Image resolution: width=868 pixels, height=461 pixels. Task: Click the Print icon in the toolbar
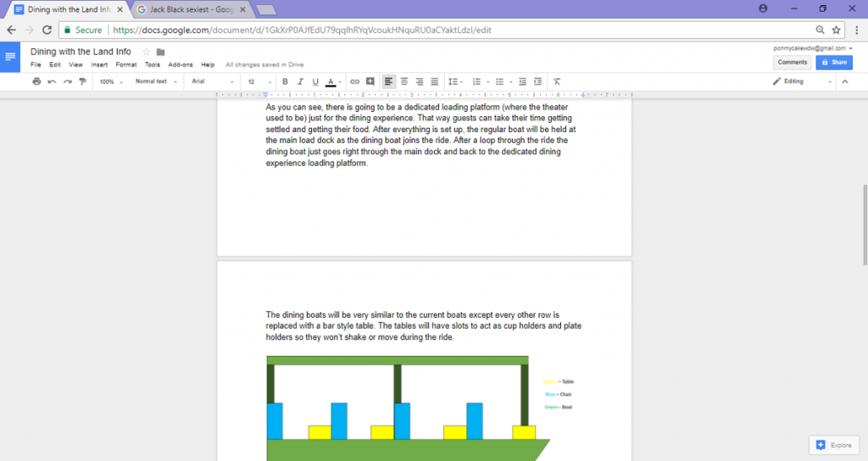[36, 81]
